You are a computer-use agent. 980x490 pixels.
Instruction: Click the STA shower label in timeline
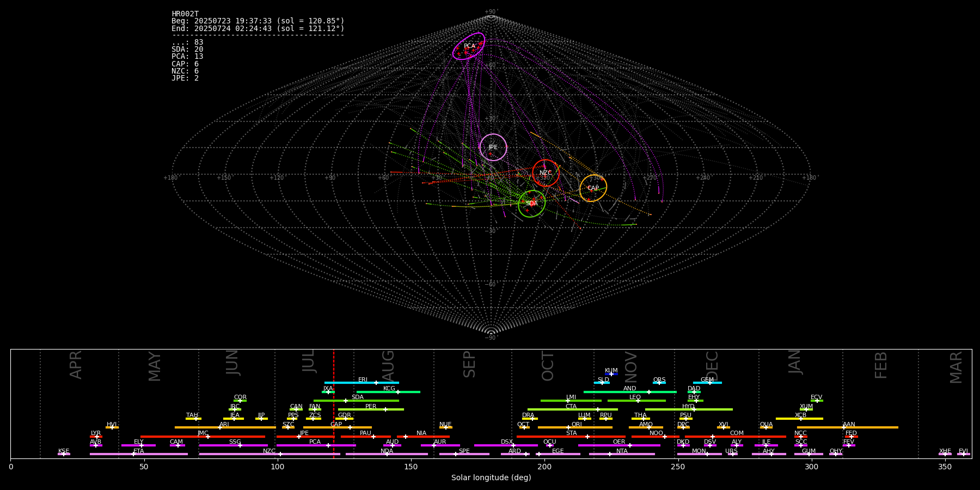point(572,433)
